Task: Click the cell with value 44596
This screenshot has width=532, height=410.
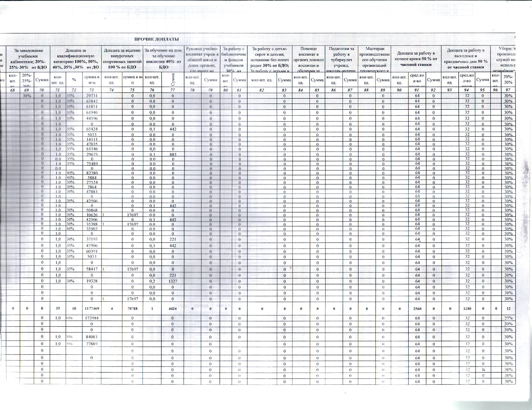Action: tap(92, 119)
